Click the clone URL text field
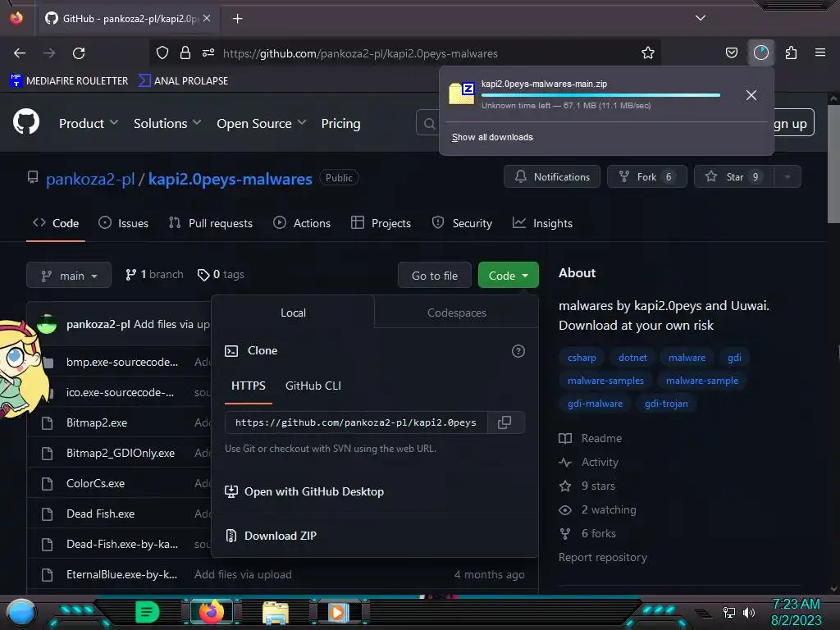840x630 pixels. coord(356,422)
